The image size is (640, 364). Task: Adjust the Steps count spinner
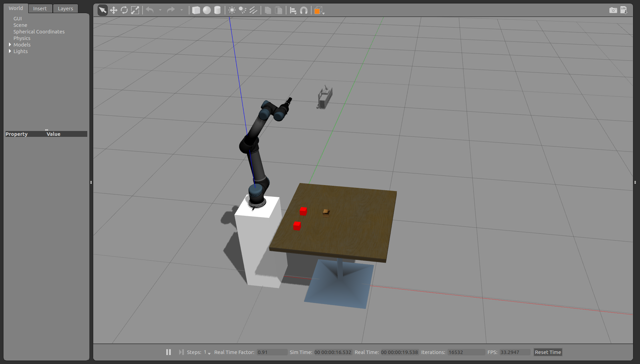[207, 352]
